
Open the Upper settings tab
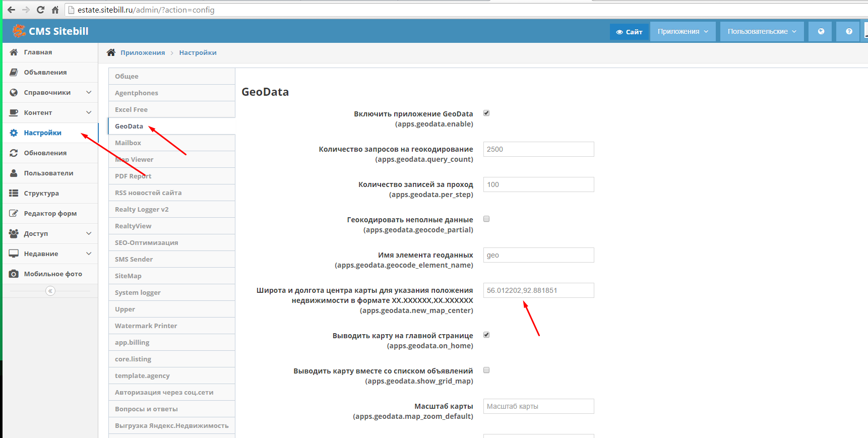coord(172,309)
